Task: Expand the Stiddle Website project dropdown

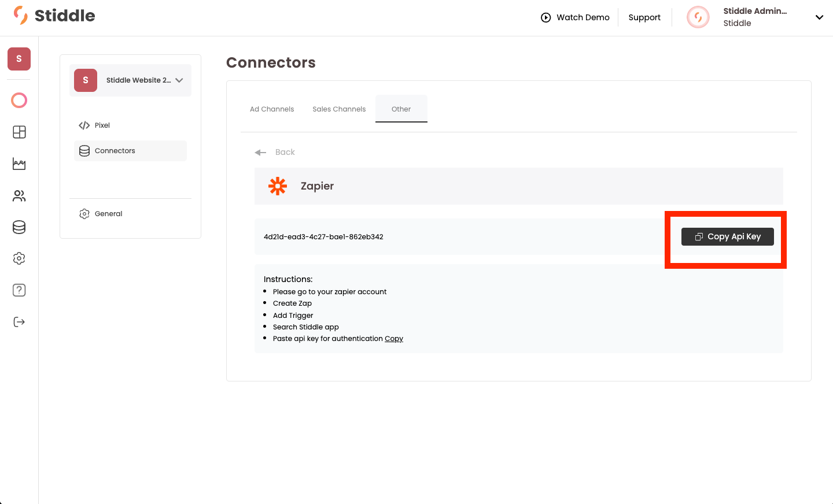Action: (x=179, y=80)
